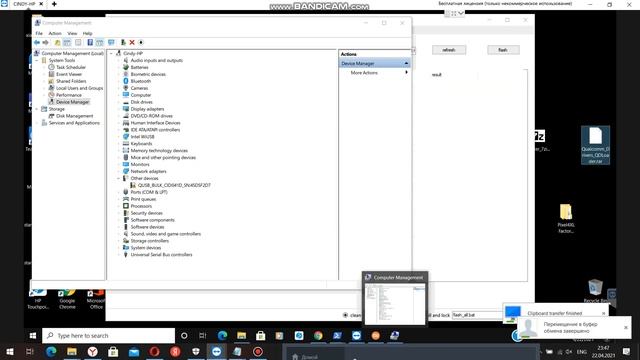
Task: Expand the Services and Applications node
Action: click(37, 123)
